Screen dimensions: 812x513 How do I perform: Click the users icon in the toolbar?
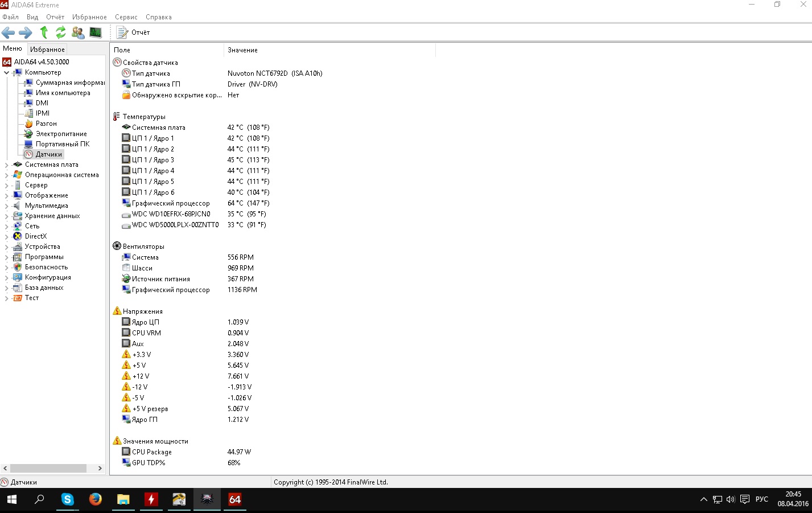(78, 32)
